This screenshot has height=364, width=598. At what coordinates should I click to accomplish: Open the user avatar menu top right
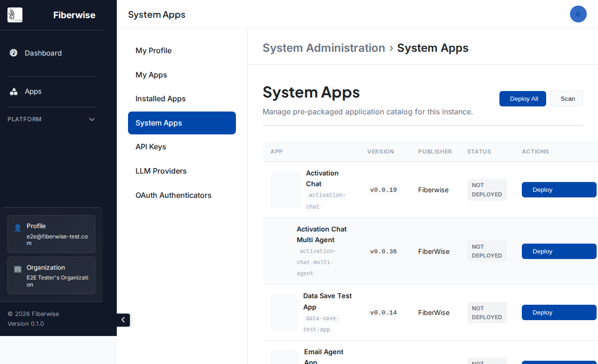578,14
